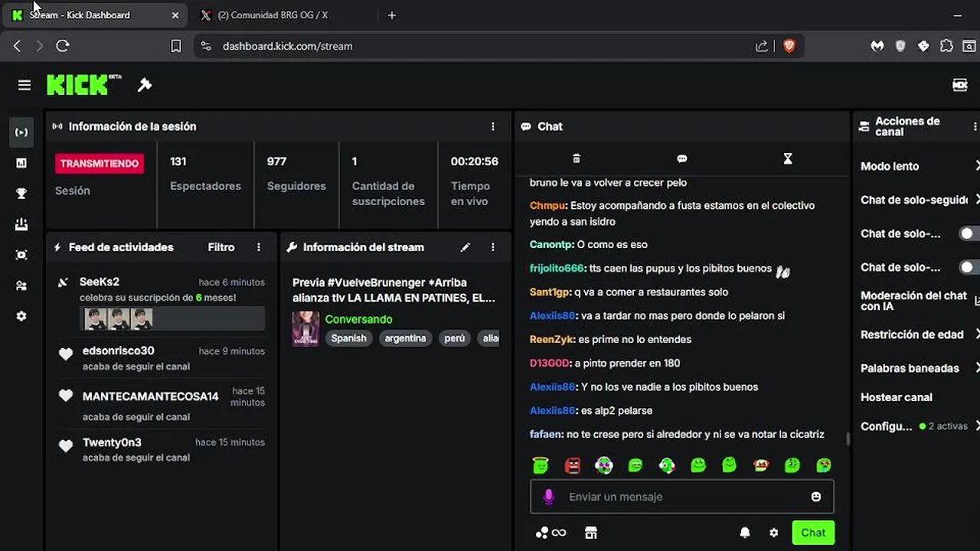Click Twenty0n3 in the activity feed
980x551 pixels.
(x=112, y=442)
